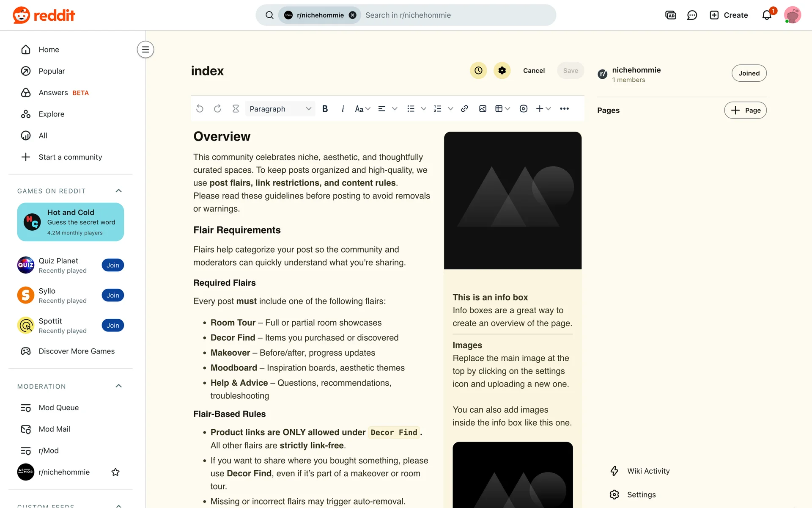Collapse the Moderation section

click(119, 386)
